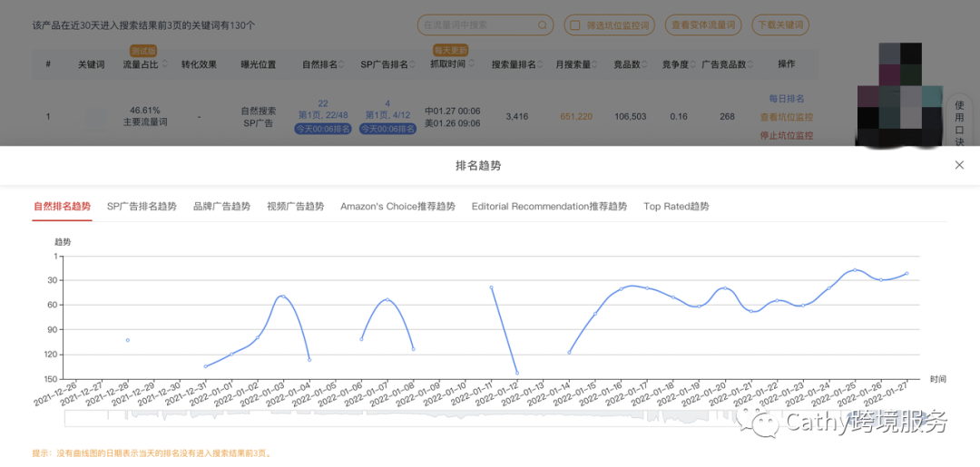Screen dimensions: 980x467
Task: Click the natural rank value 22
Action: 323,103
